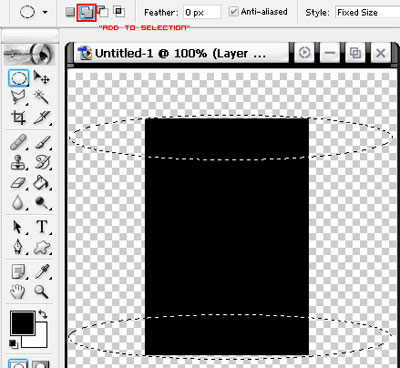Image resolution: width=400 pixels, height=368 pixels.
Task: Select the Type tool
Action: [x=42, y=227]
